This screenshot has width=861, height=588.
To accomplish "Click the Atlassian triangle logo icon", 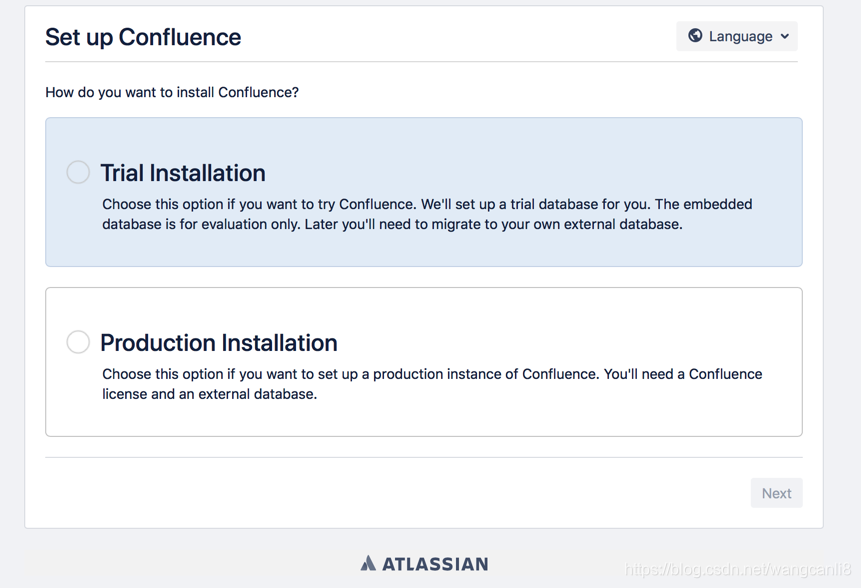I will pyautogui.click(x=368, y=563).
